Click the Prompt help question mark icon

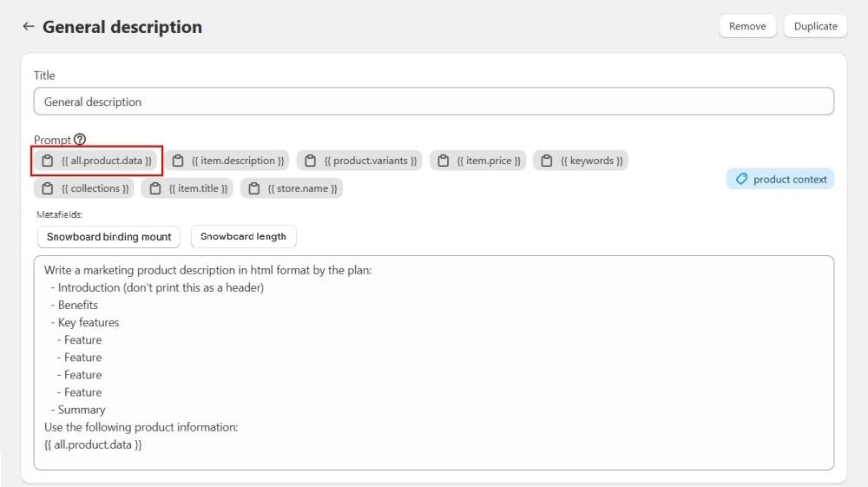(80, 139)
